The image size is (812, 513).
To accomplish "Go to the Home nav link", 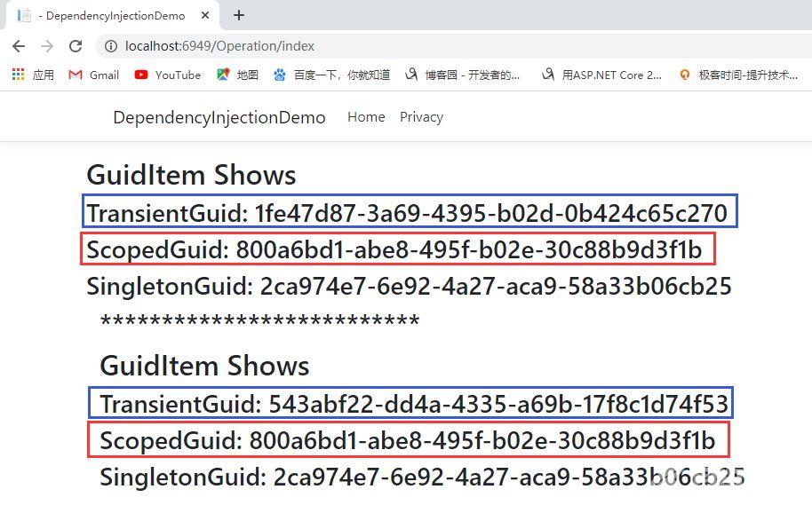I will click(x=366, y=117).
